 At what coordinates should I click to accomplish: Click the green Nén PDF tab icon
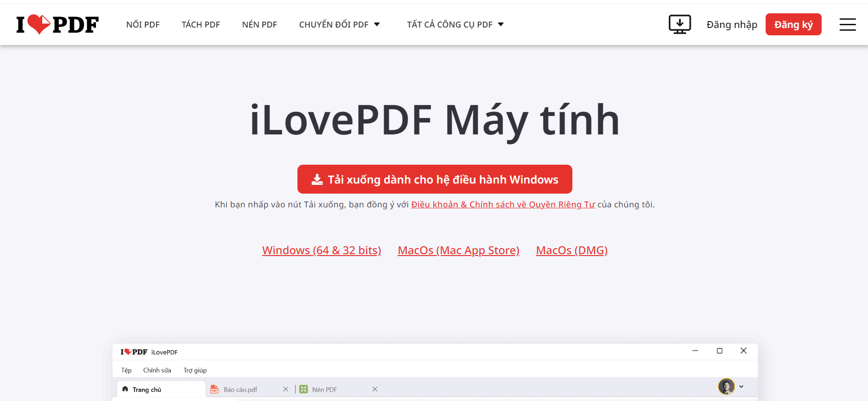pyautogui.click(x=303, y=389)
